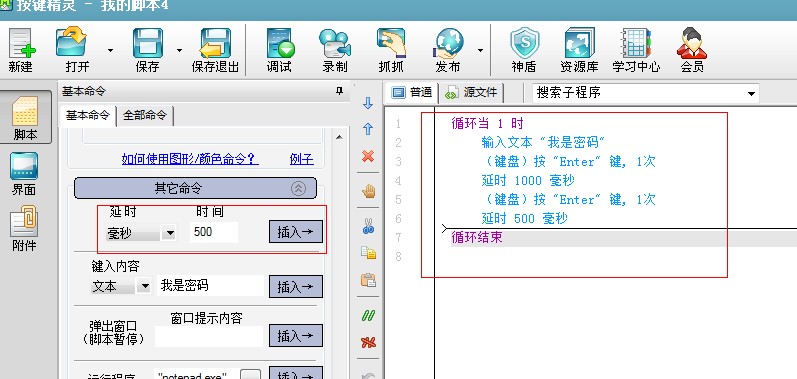Viewport: 797px width, 379px height.
Task: Switch to the 全部命令 tab
Action: pyautogui.click(x=145, y=115)
